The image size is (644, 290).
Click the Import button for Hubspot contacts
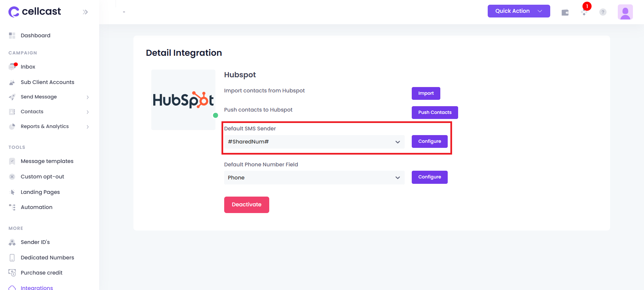click(426, 93)
